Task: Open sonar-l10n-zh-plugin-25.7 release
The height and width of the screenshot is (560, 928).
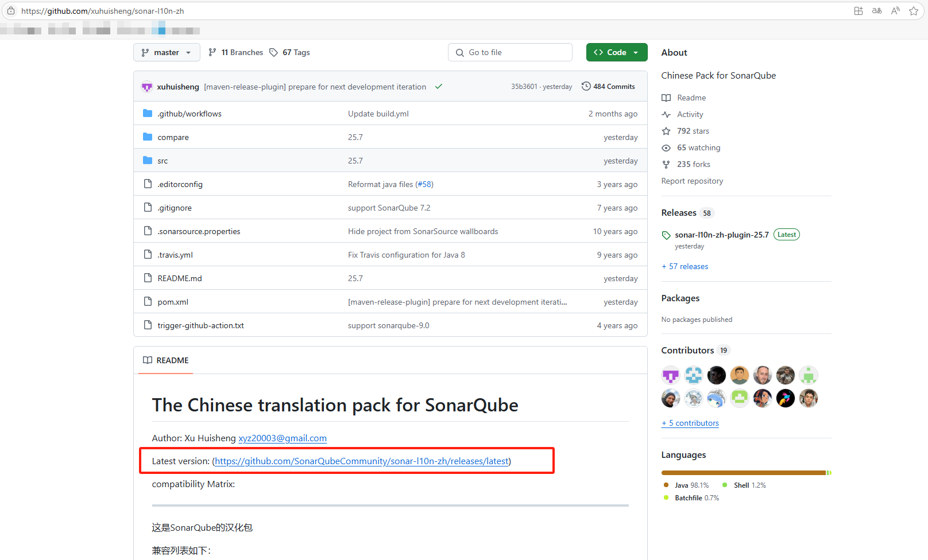Action: [722, 235]
